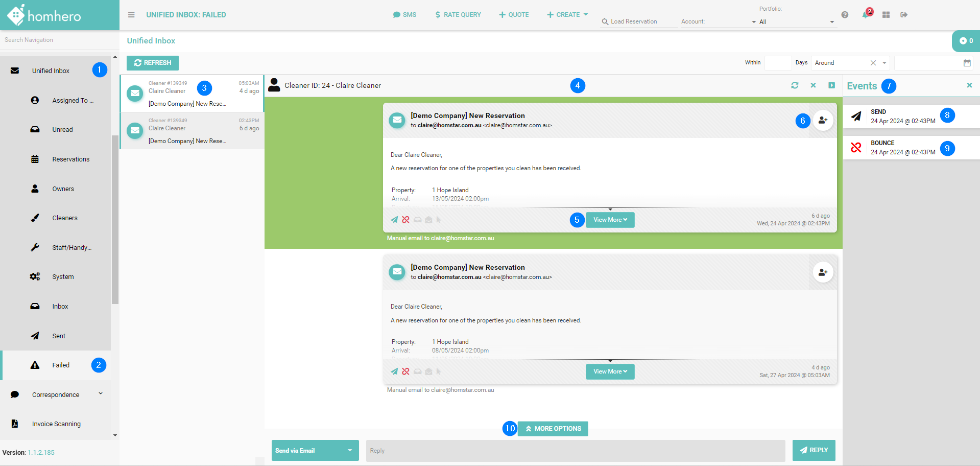
Task: Open the apps grid icon
Action: coord(886,15)
